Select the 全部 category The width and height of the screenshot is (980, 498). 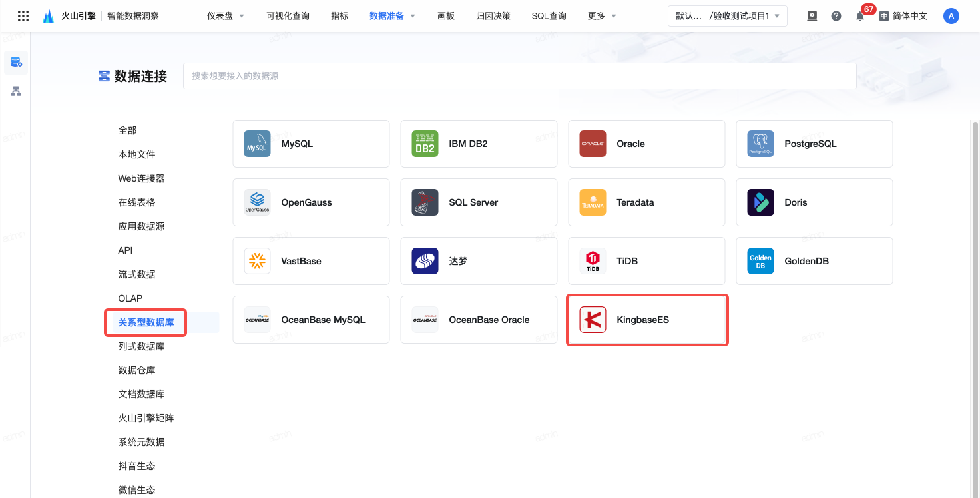128,130
